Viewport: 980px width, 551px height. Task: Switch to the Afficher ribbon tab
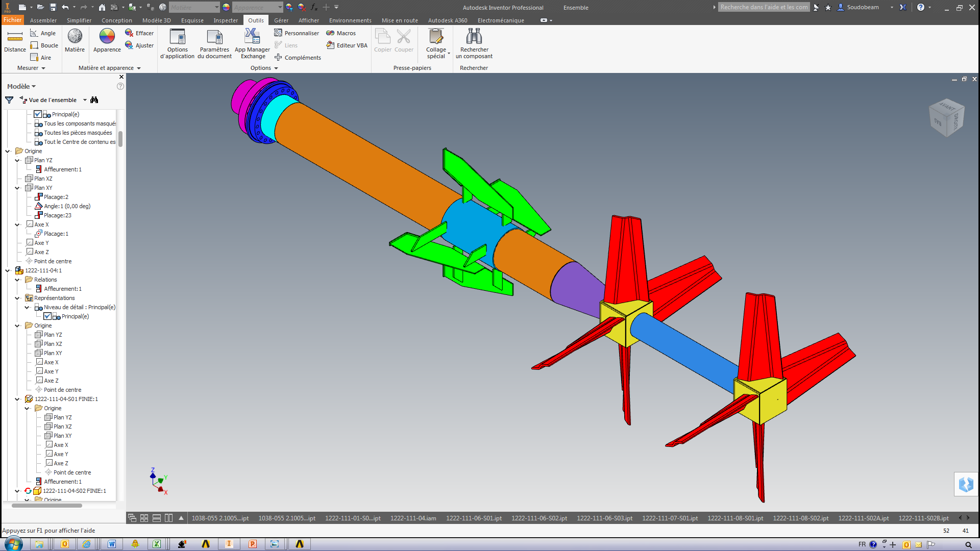tap(309, 20)
